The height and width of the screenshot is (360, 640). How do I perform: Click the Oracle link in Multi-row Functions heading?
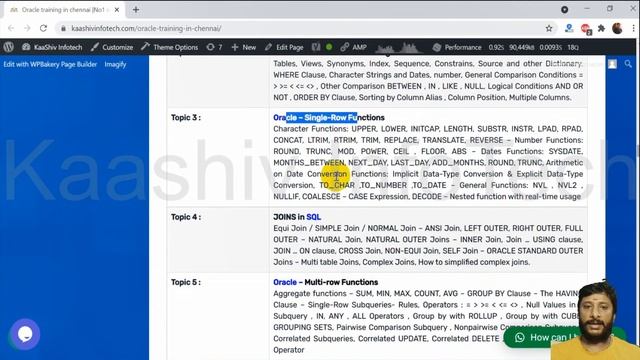285,282
